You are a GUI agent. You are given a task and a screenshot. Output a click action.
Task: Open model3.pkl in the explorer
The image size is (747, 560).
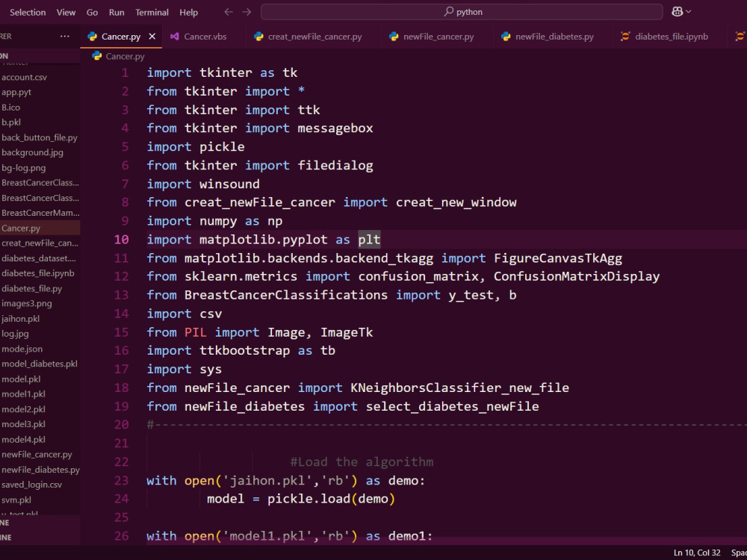[23, 424]
